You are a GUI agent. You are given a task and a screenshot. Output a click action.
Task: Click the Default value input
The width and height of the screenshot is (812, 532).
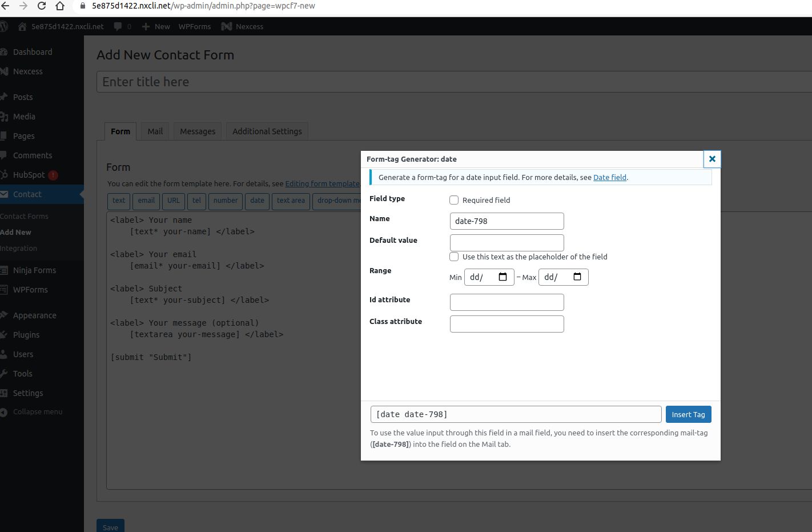coord(507,243)
